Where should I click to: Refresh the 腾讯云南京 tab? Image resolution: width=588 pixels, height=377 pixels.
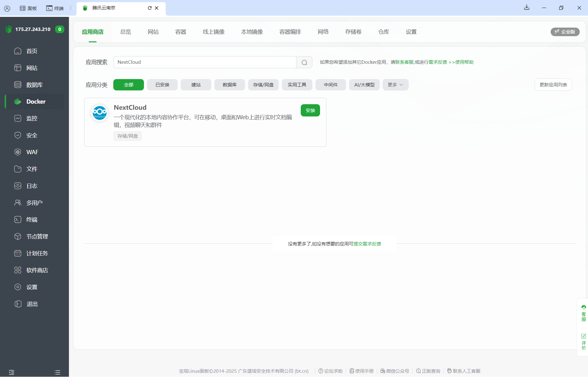[149, 8]
